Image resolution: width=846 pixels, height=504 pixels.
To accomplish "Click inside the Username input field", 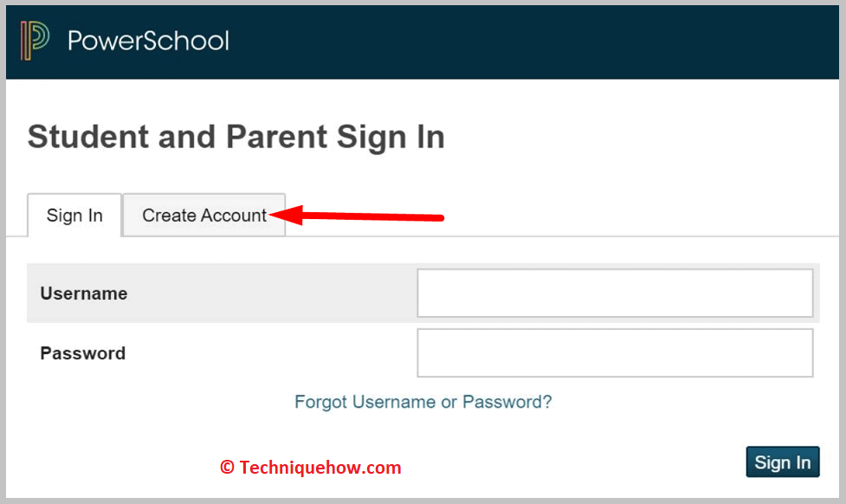I will [x=614, y=293].
